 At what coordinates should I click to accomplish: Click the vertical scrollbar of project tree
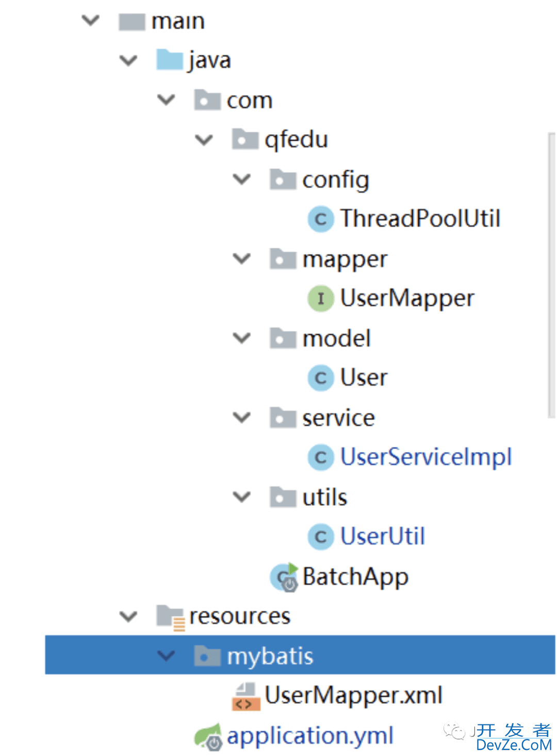coord(551,274)
